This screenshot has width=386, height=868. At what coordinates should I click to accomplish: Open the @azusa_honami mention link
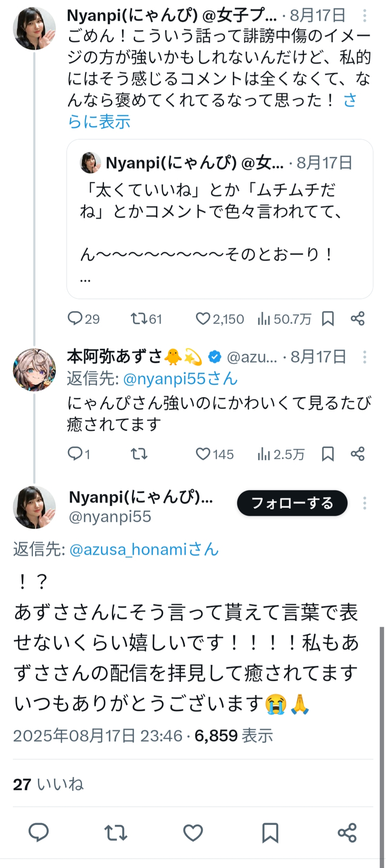(144, 549)
